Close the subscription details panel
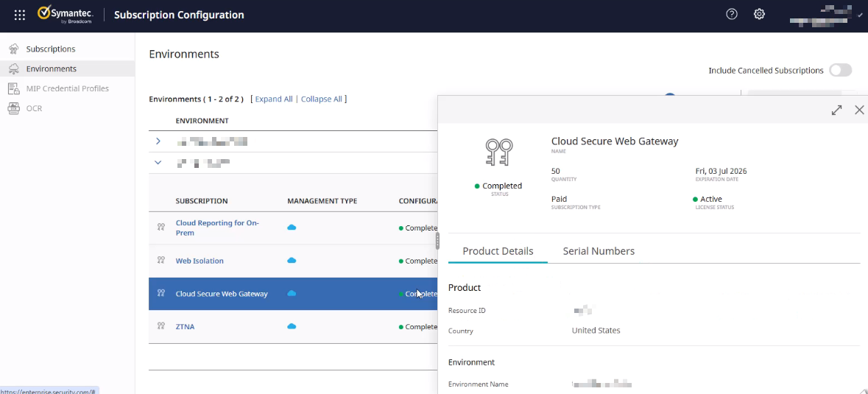The image size is (868, 394). 859,110
